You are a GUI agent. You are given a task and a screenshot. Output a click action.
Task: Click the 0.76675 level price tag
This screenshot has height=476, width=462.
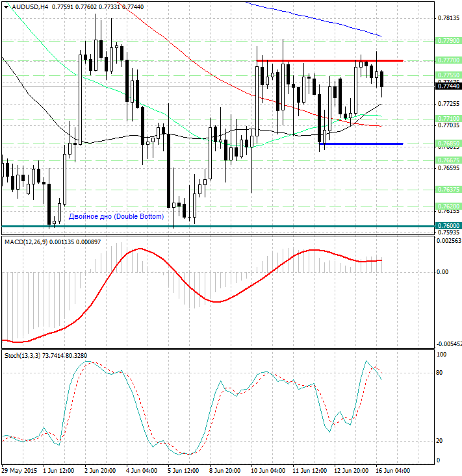coord(448,160)
